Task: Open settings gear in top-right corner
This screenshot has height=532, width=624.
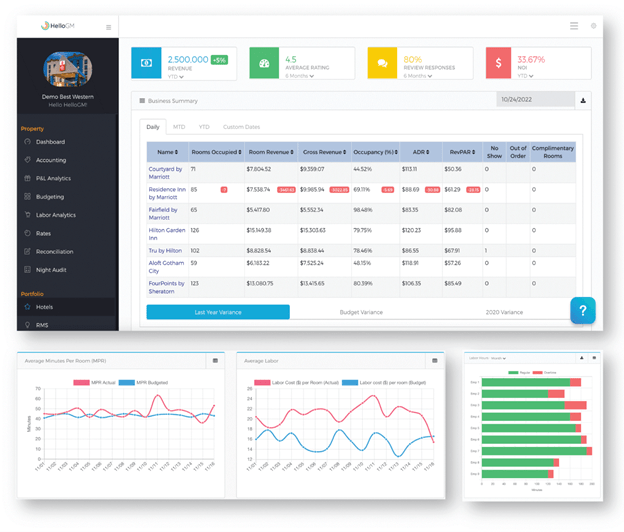Action: pyautogui.click(x=593, y=26)
